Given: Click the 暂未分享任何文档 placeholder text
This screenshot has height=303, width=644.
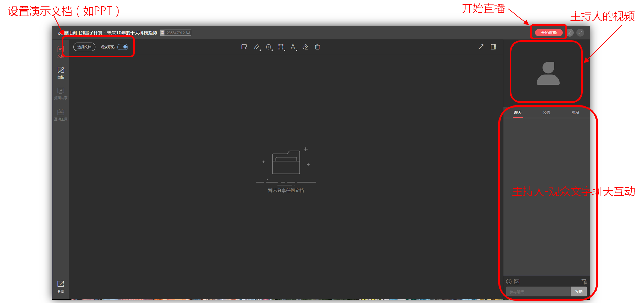Looking at the screenshot, I should coord(286,190).
